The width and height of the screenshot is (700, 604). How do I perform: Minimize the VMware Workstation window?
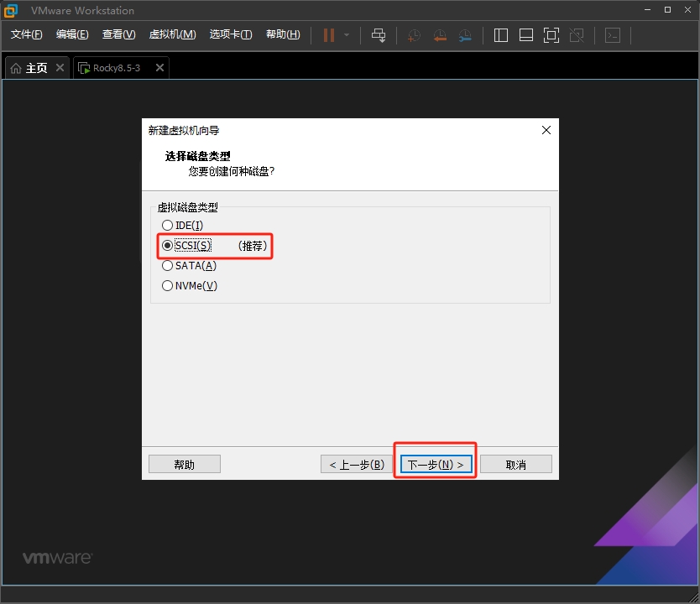click(647, 10)
